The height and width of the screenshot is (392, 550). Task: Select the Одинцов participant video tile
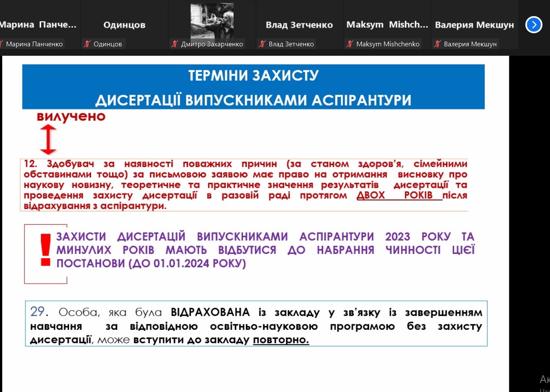[124, 24]
